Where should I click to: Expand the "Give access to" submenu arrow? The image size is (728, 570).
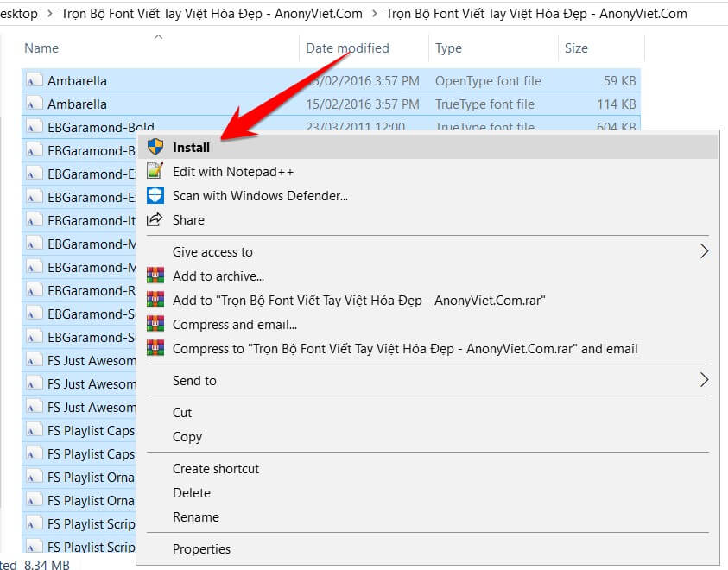(704, 251)
